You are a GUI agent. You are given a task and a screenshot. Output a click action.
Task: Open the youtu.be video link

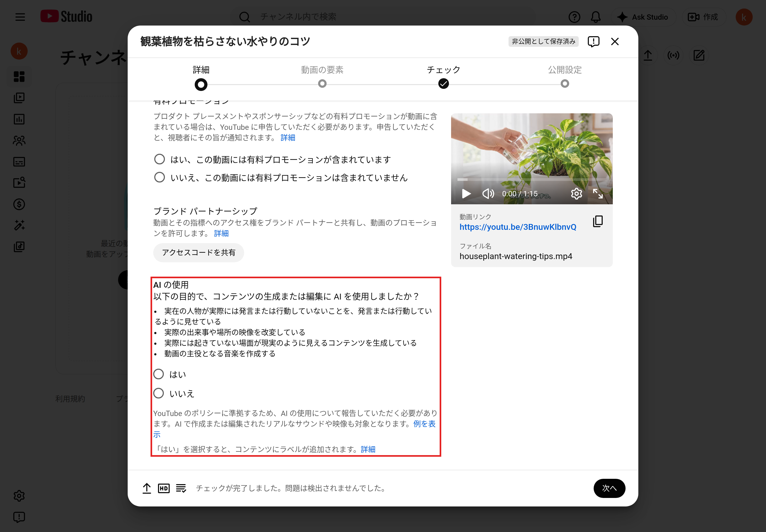(x=518, y=227)
